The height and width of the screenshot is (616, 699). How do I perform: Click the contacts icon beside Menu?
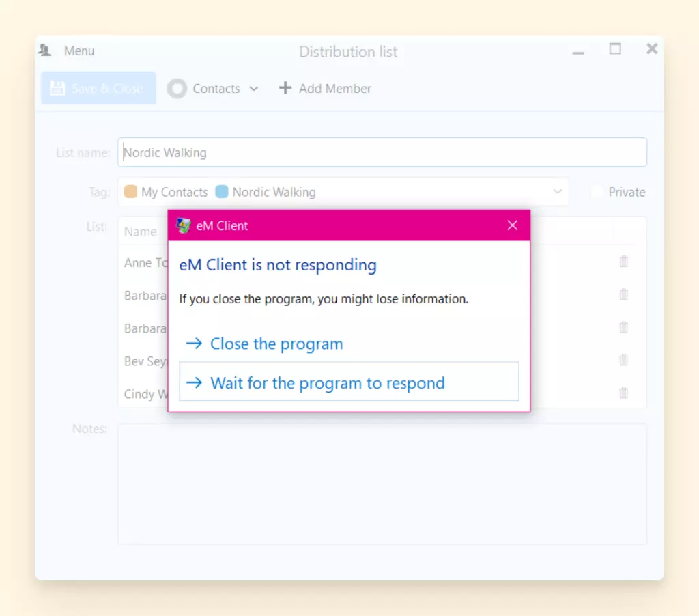coord(44,51)
